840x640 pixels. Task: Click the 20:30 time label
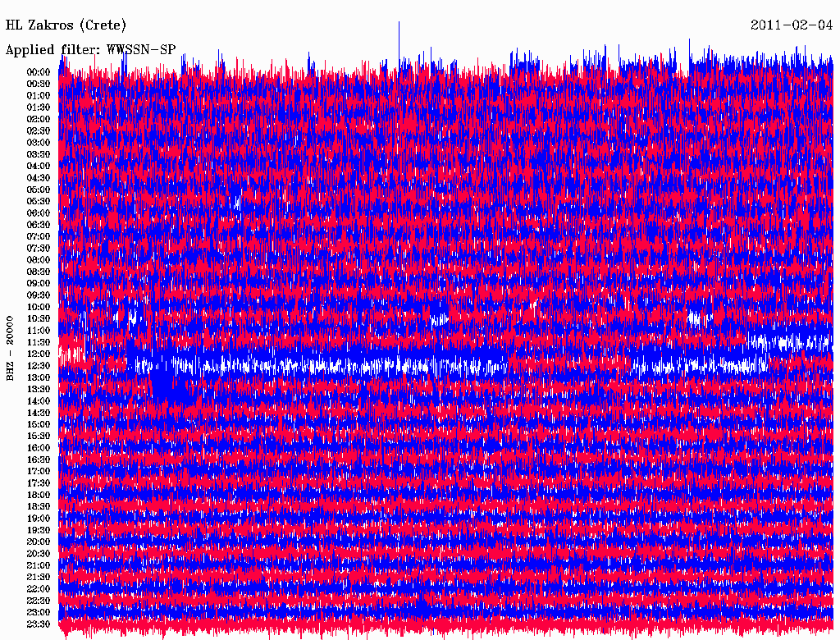(x=39, y=554)
